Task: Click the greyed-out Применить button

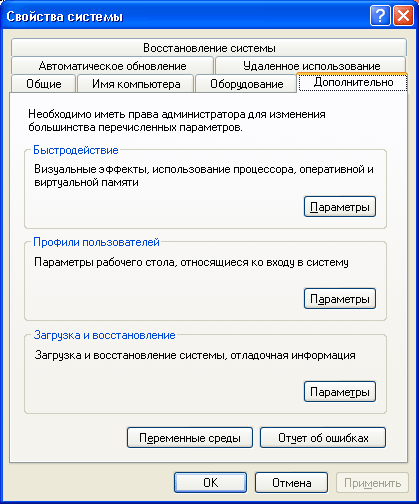Action: [372, 483]
